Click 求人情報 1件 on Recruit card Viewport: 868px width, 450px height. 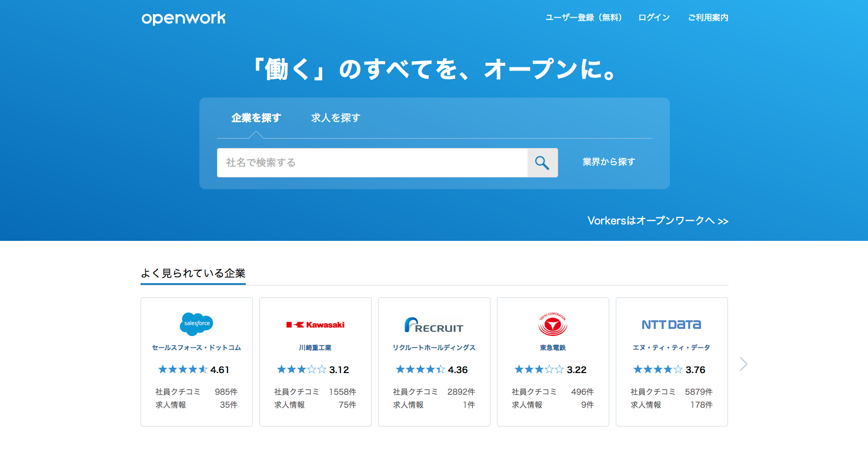(434, 405)
